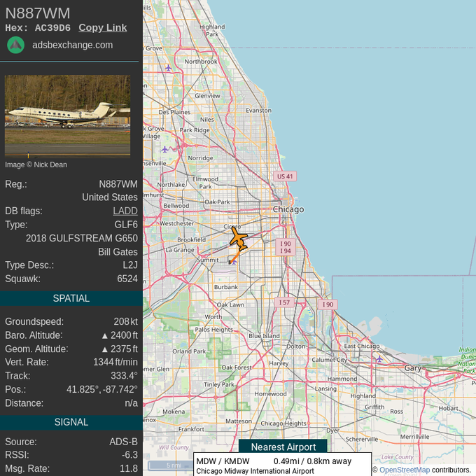Image resolution: width=476 pixels, height=476 pixels.
Task: Click the Tinley Park map label
Action: click(x=219, y=384)
